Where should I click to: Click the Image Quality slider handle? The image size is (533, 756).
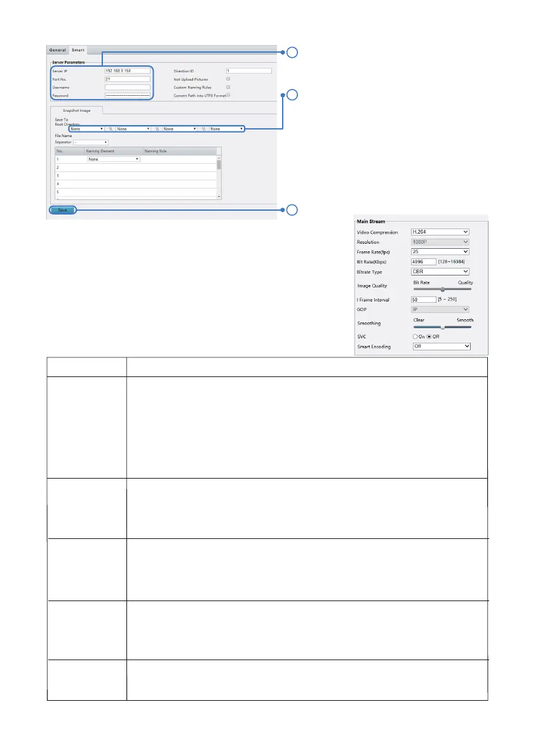point(443,289)
